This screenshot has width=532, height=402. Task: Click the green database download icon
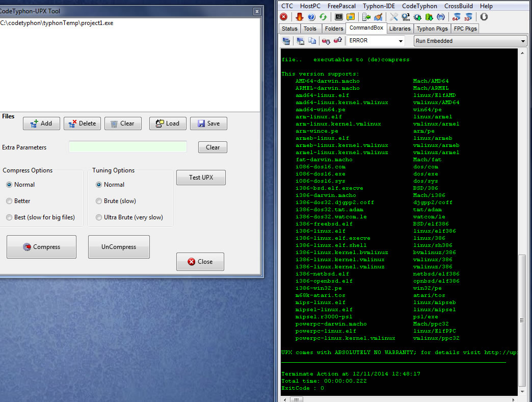(x=429, y=17)
